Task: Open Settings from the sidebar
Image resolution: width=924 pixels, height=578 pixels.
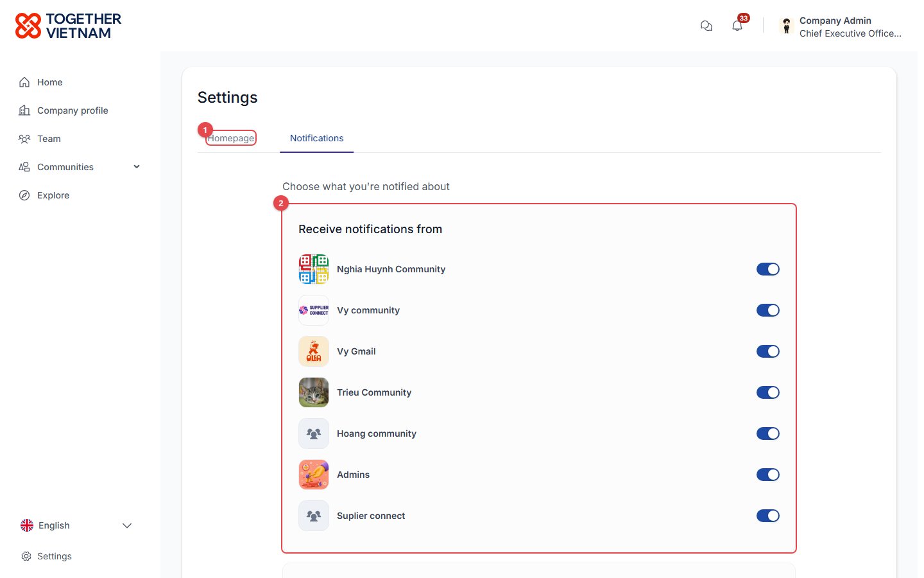Action: (x=55, y=556)
